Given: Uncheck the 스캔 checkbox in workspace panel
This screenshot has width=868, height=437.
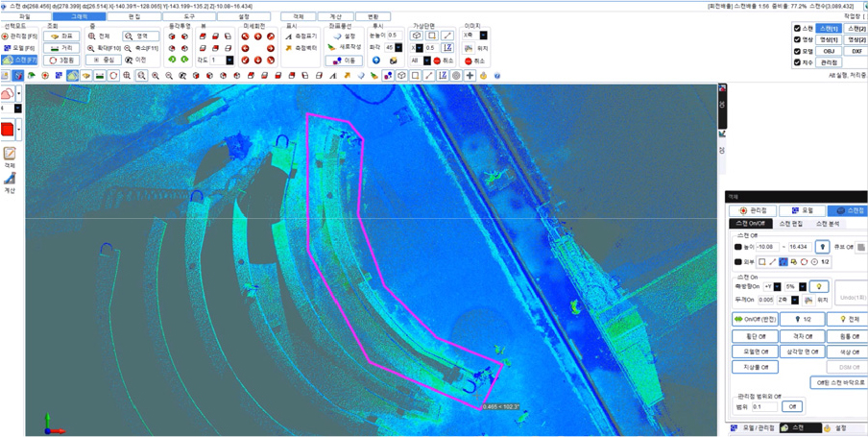Looking at the screenshot, I should [x=797, y=28].
